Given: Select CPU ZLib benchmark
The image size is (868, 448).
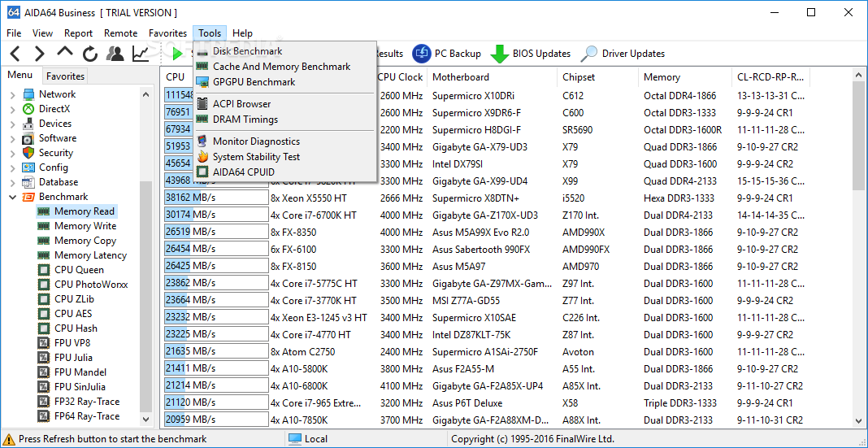Looking at the screenshot, I should (76, 299).
